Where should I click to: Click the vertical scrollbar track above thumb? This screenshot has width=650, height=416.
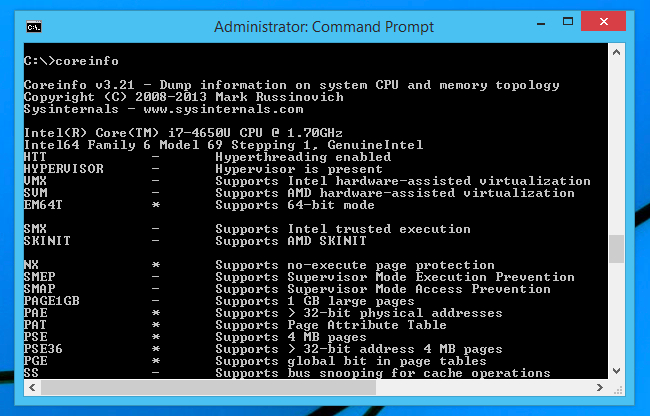616,148
